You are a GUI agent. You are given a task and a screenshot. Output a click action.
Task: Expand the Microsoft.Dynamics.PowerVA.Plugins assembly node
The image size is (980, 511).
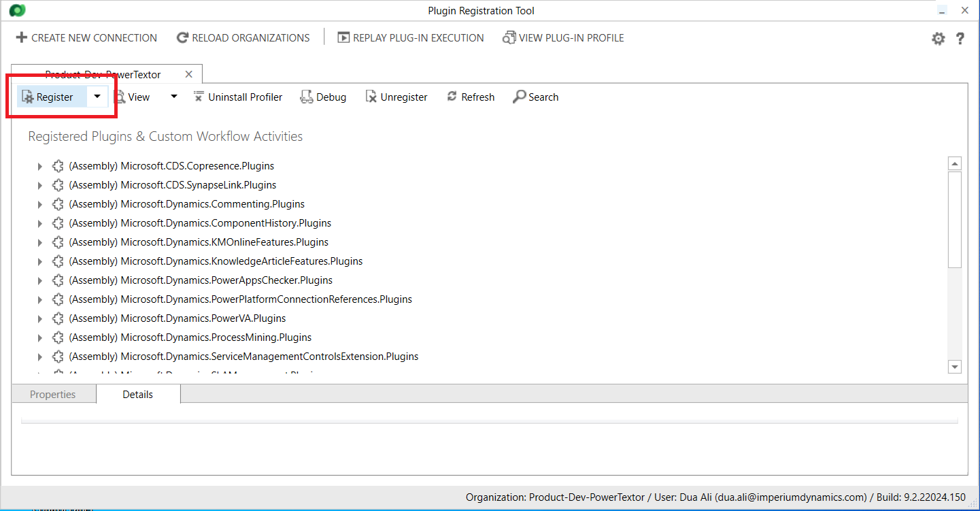(x=39, y=319)
